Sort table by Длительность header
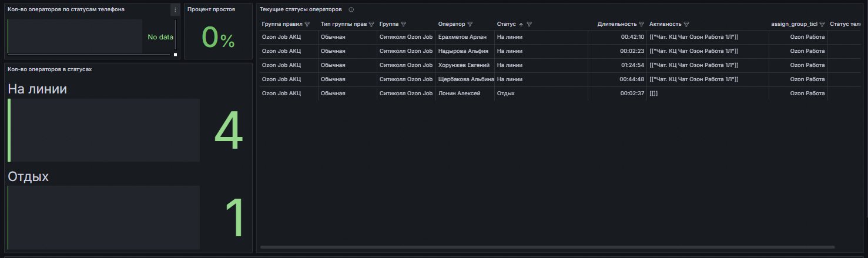Viewport: 868px width, 258px height. (x=616, y=24)
